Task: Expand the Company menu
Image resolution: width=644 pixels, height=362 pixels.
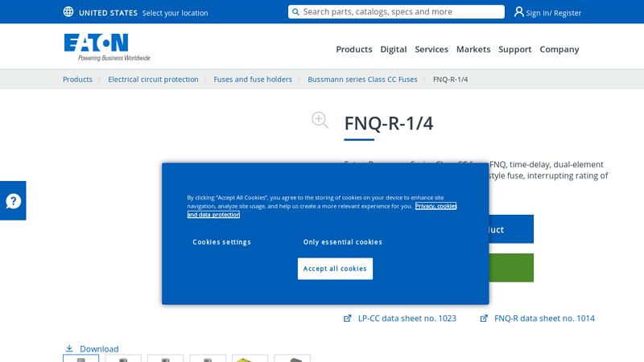Action: click(x=559, y=49)
